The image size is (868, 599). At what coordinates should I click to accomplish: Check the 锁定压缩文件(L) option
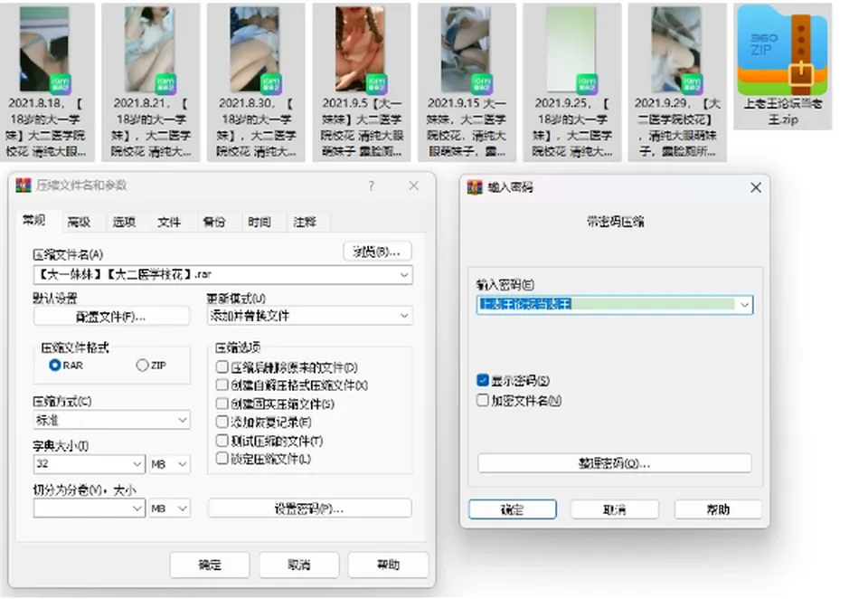(222, 458)
